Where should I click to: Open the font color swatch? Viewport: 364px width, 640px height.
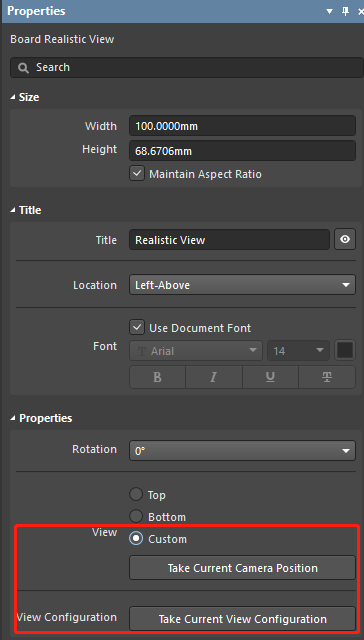coord(345,351)
